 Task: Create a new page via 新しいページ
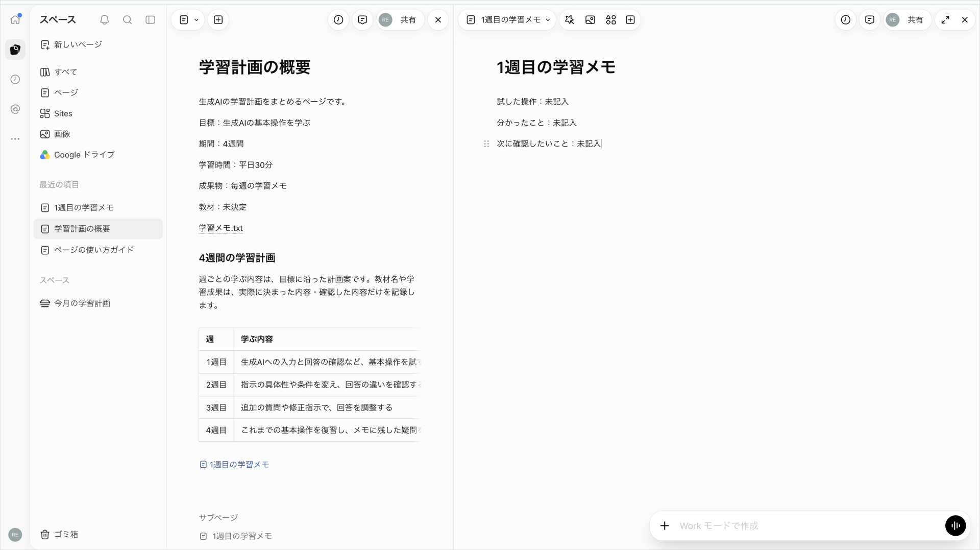click(x=98, y=44)
